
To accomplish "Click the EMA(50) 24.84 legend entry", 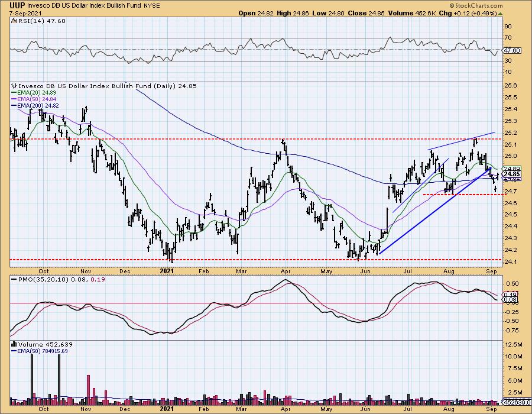I will (x=34, y=99).
